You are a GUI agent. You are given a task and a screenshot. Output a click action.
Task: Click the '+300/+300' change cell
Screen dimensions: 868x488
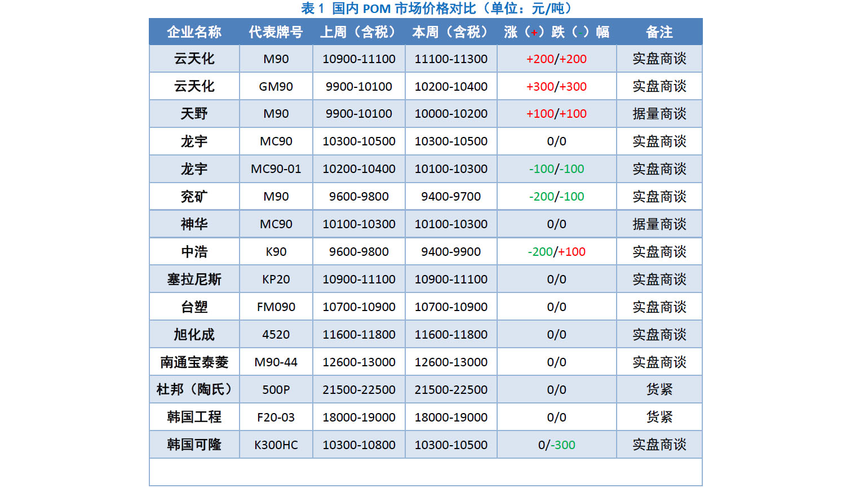click(x=557, y=86)
